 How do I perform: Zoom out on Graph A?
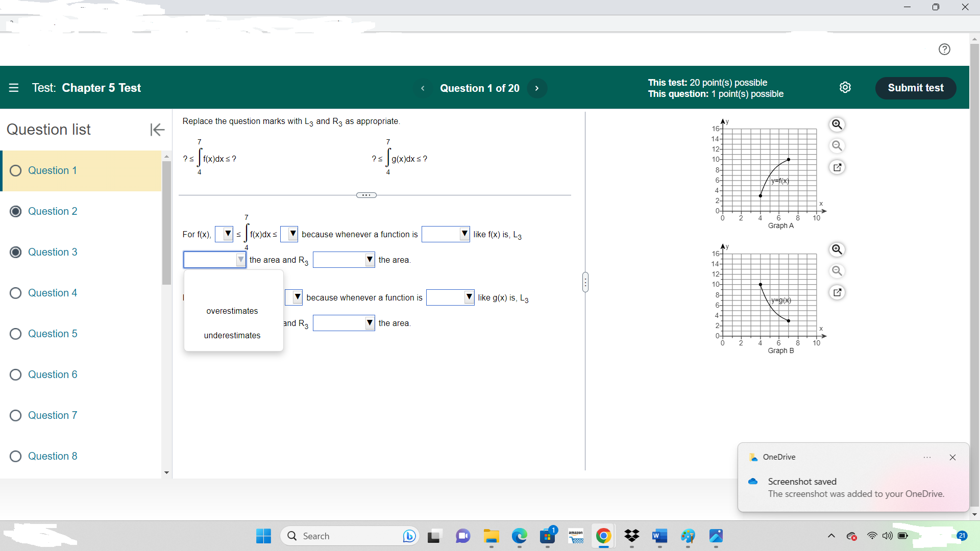837,146
